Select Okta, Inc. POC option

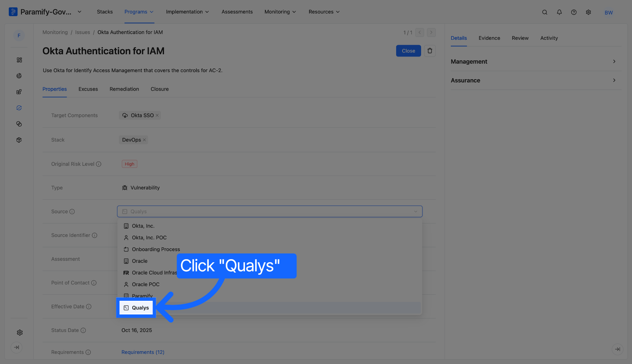coord(270,238)
